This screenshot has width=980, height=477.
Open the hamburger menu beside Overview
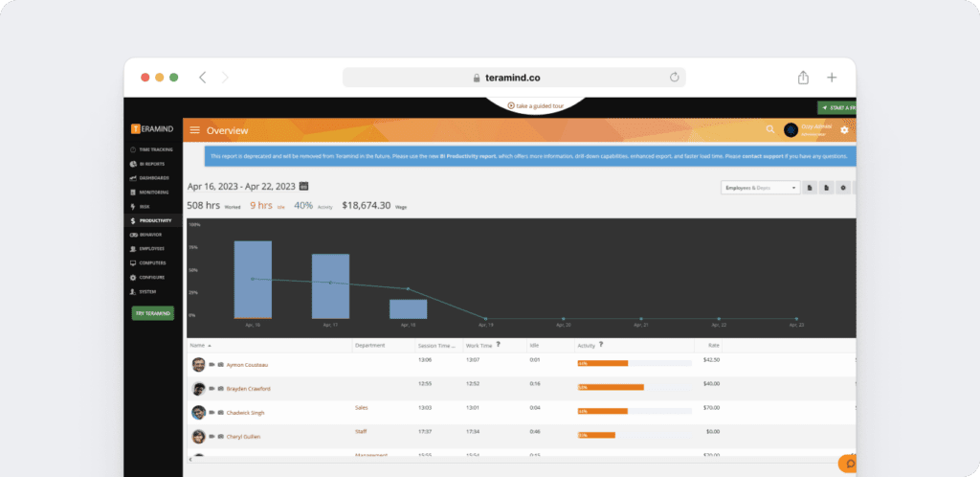(x=195, y=130)
